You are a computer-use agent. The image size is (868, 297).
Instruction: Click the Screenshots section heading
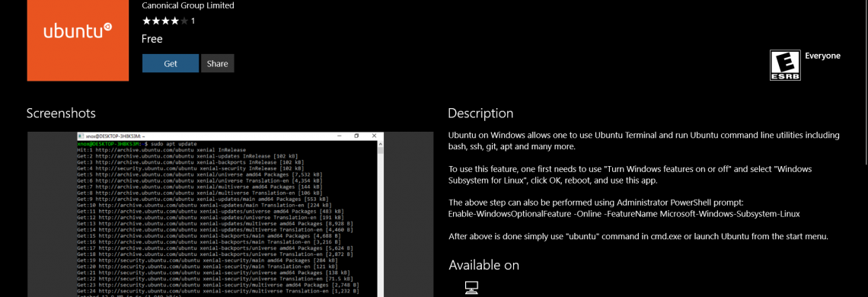click(61, 113)
